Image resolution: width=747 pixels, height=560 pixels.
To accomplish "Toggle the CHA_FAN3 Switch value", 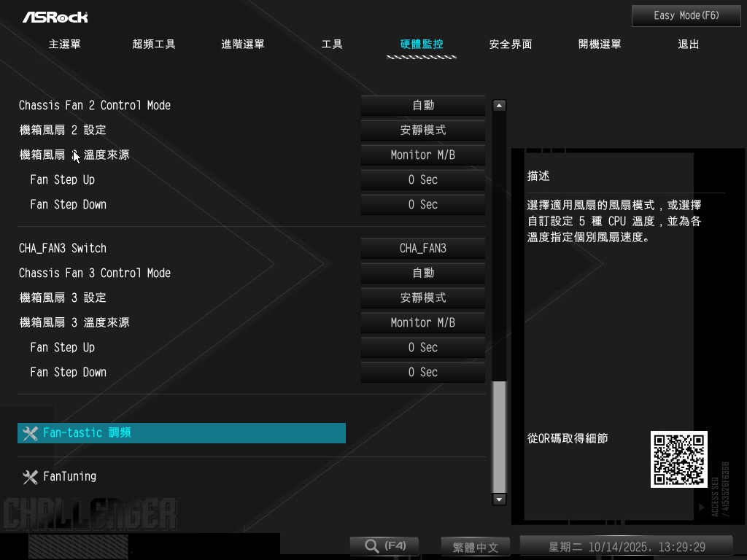I will pos(423,249).
